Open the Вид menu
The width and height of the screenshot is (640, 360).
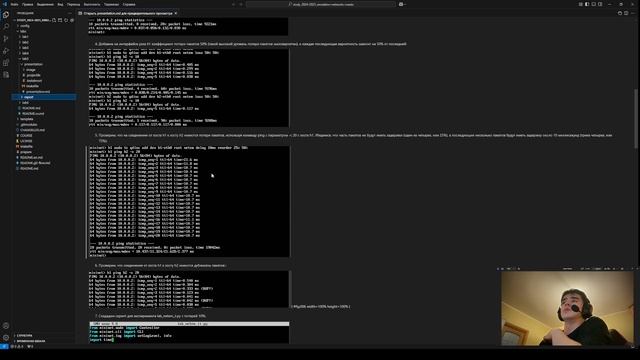click(60, 4)
